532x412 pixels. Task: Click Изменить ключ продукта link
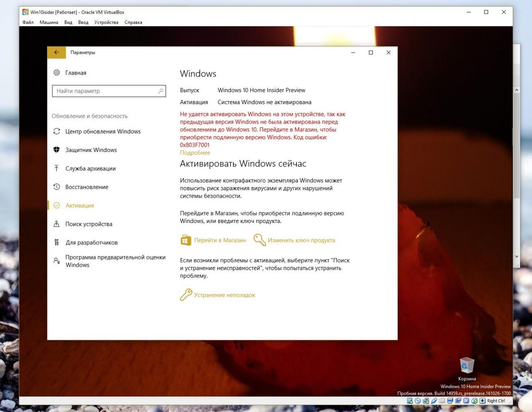[x=301, y=240]
